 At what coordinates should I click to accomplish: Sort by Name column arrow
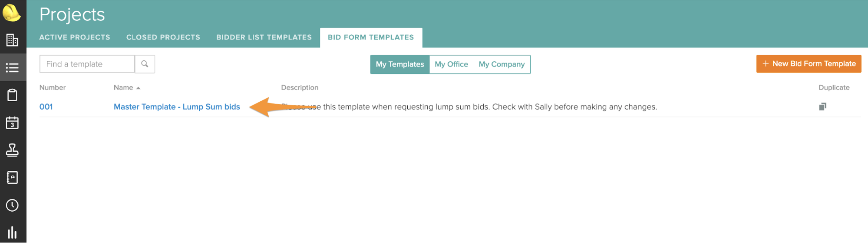tap(138, 88)
